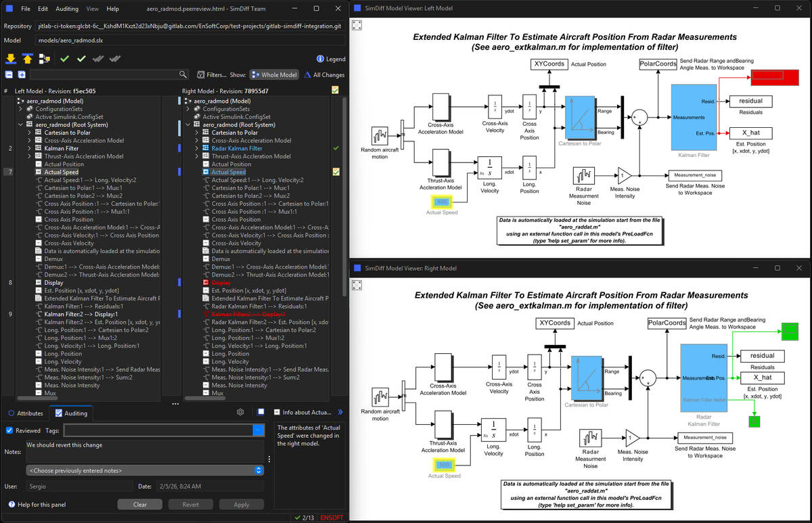Toggle review-all checkbox in column header

point(336,91)
